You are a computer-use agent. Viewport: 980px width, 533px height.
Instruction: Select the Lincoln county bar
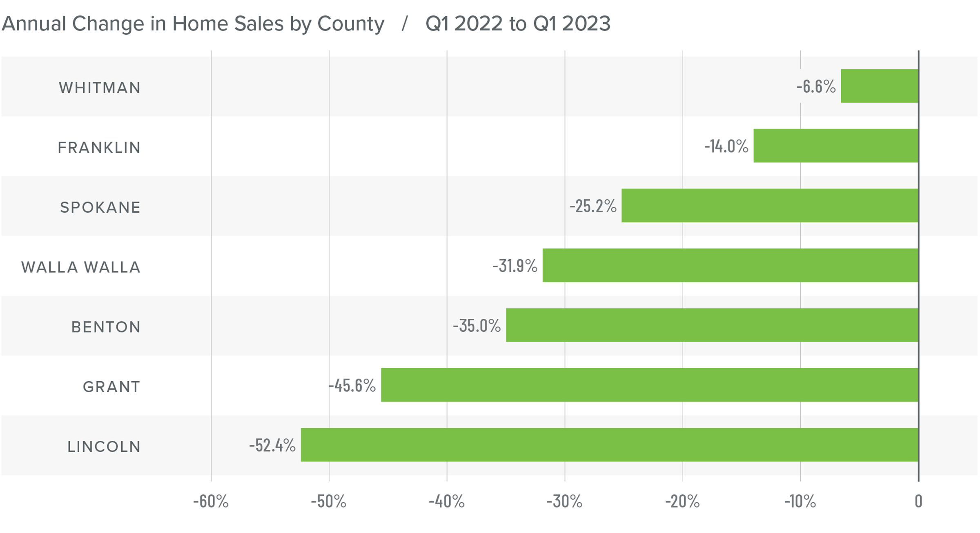609,445
